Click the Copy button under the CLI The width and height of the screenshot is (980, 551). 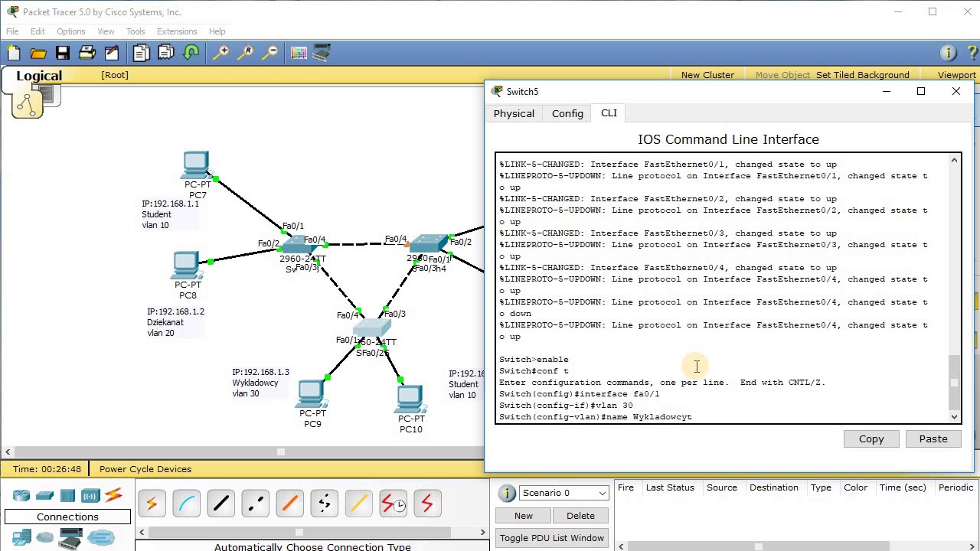(x=871, y=439)
